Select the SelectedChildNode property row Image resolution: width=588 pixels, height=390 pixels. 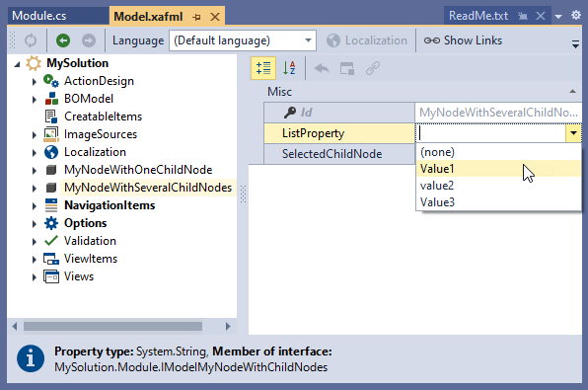339,154
